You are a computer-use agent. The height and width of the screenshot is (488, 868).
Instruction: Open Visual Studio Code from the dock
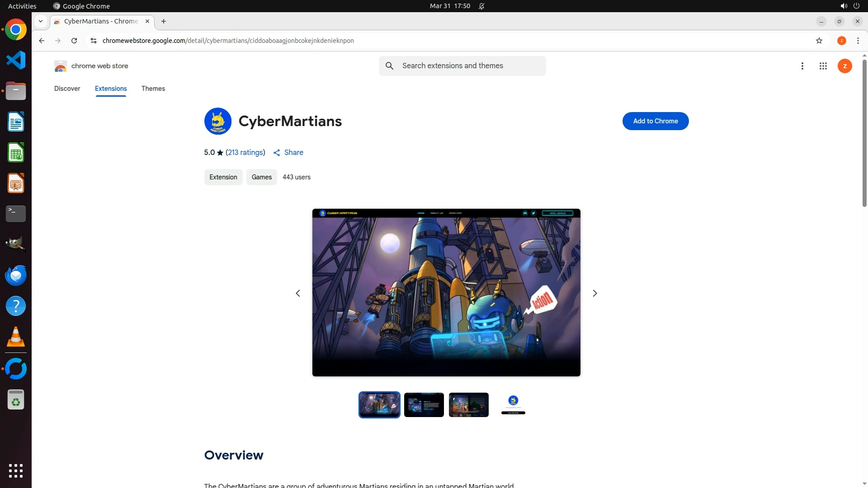tap(16, 60)
